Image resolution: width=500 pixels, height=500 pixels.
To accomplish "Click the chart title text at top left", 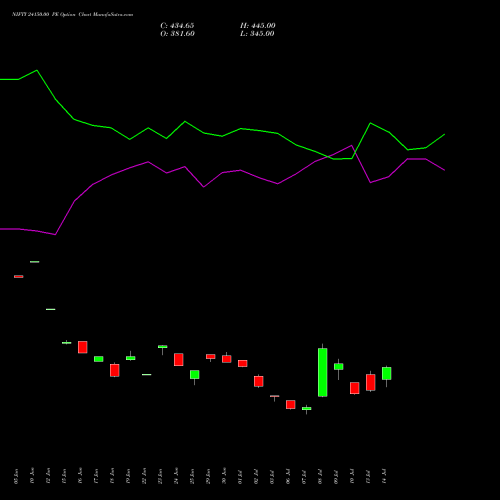I will point(72,14).
